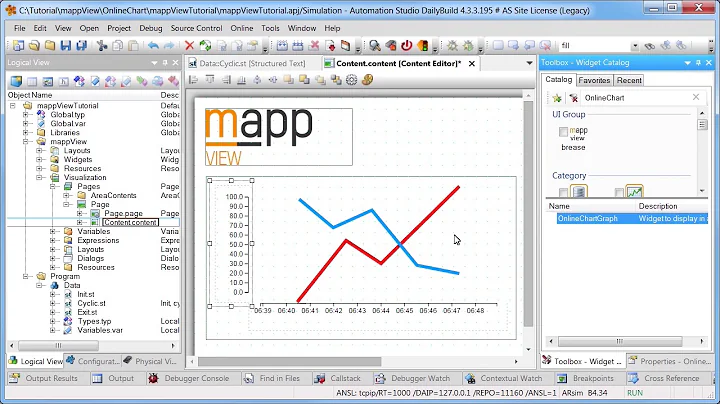Toggle the mapp view UI Group checkbox
The width and height of the screenshot is (720, 404).
point(563,132)
